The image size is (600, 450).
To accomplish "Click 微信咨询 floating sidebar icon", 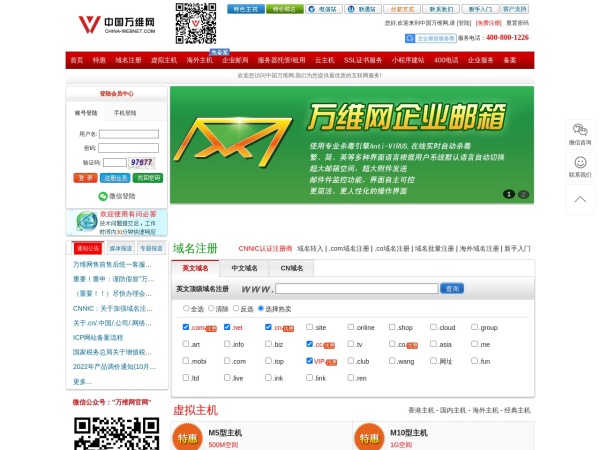I will pos(580,134).
